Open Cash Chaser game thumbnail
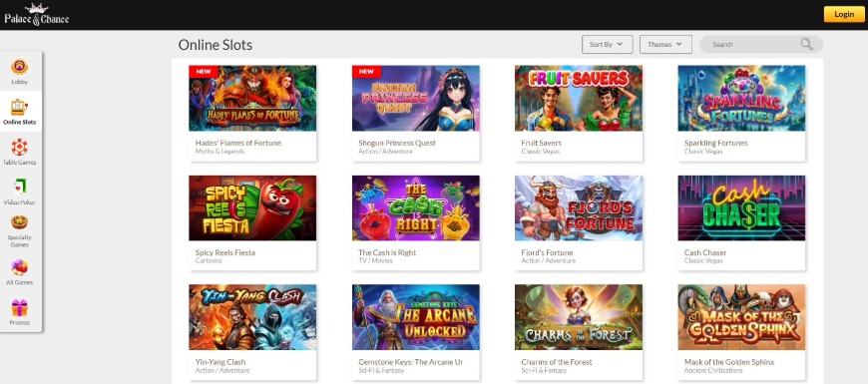This screenshot has height=384, width=868. click(x=741, y=208)
